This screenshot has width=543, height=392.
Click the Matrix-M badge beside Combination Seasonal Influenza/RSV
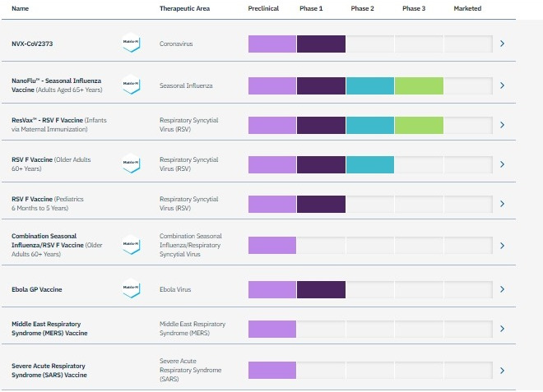click(132, 245)
